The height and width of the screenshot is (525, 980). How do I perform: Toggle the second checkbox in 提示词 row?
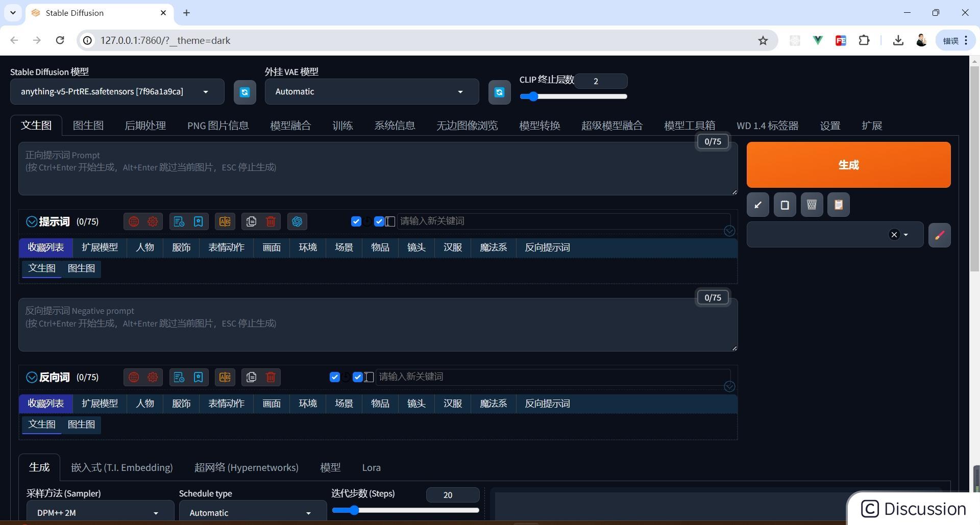(x=379, y=221)
